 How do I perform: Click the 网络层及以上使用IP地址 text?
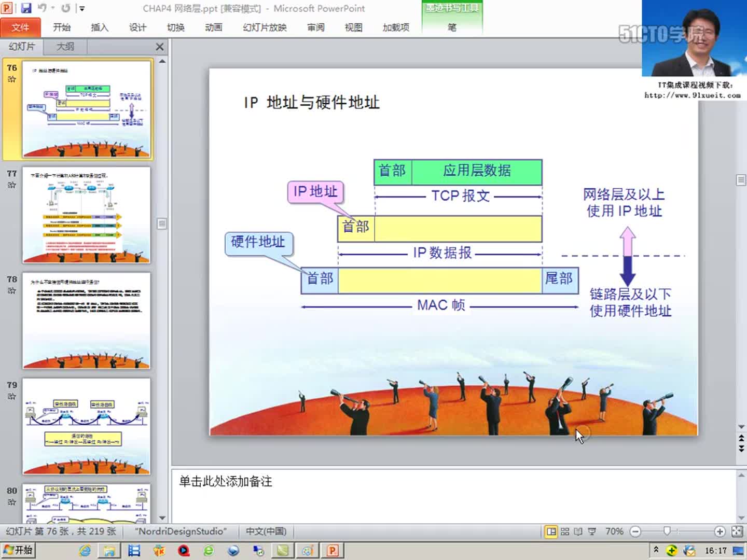coord(624,203)
